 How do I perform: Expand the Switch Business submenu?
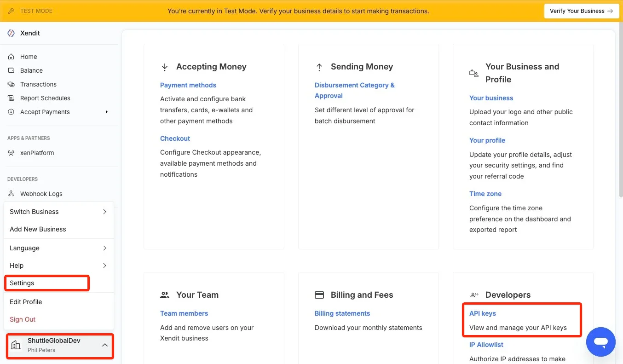coord(104,212)
